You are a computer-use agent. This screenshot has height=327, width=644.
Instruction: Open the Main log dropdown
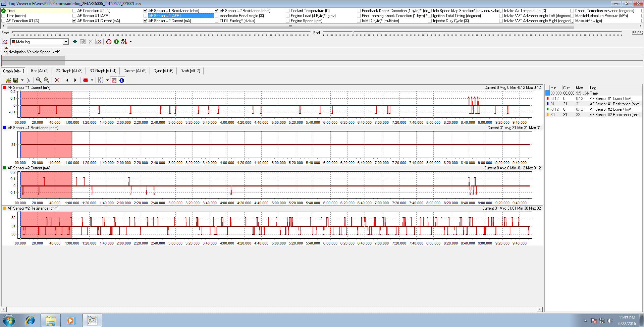66,42
